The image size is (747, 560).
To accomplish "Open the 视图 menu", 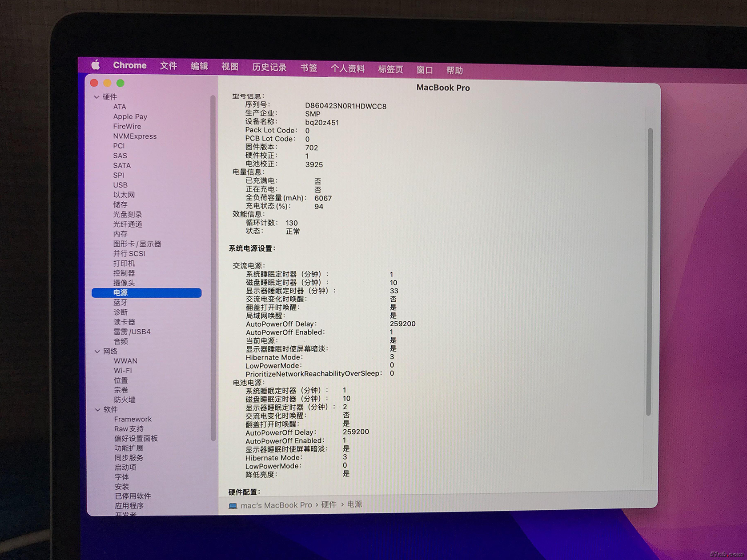I will (230, 67).
